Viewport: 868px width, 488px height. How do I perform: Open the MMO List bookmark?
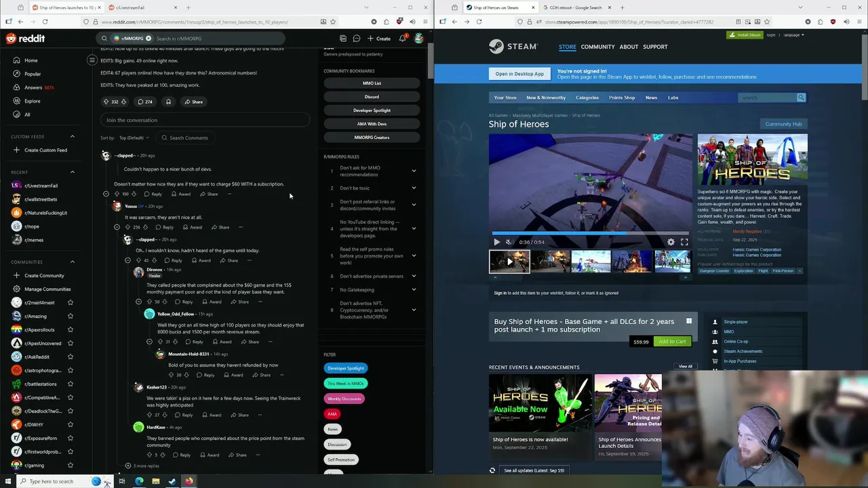tap(372, 83)
